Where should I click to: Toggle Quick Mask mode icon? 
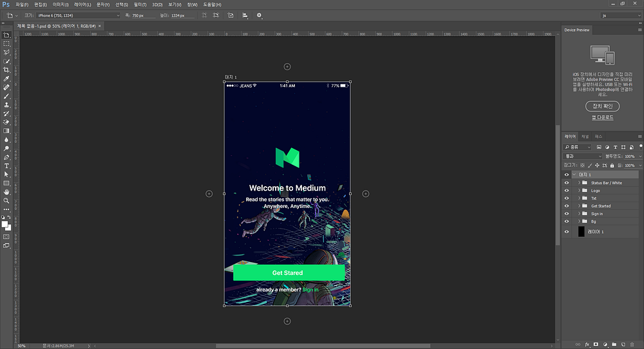point(6,237)
